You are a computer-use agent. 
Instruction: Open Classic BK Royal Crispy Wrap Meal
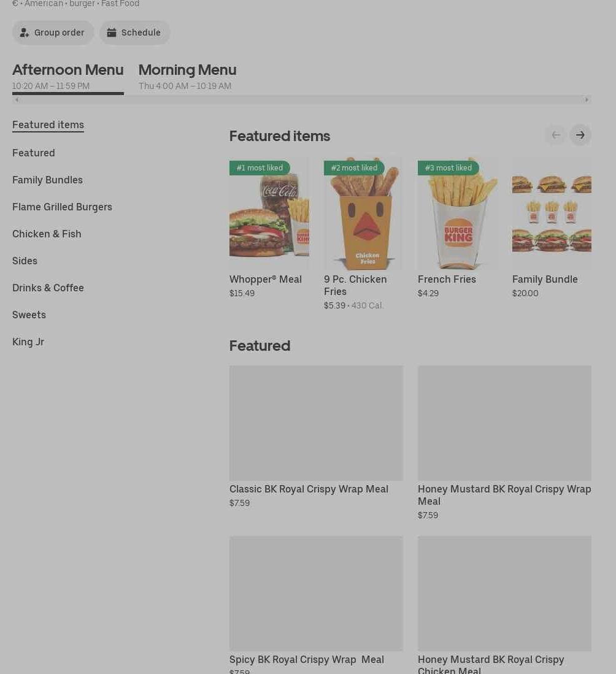[x=316, y=437]
